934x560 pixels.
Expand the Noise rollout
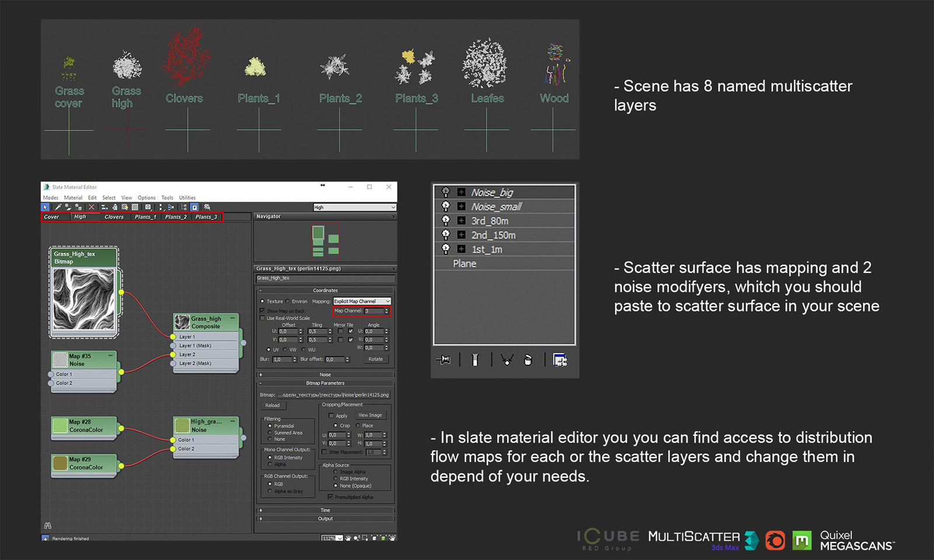pyautogui.click(x=325, y=374)
